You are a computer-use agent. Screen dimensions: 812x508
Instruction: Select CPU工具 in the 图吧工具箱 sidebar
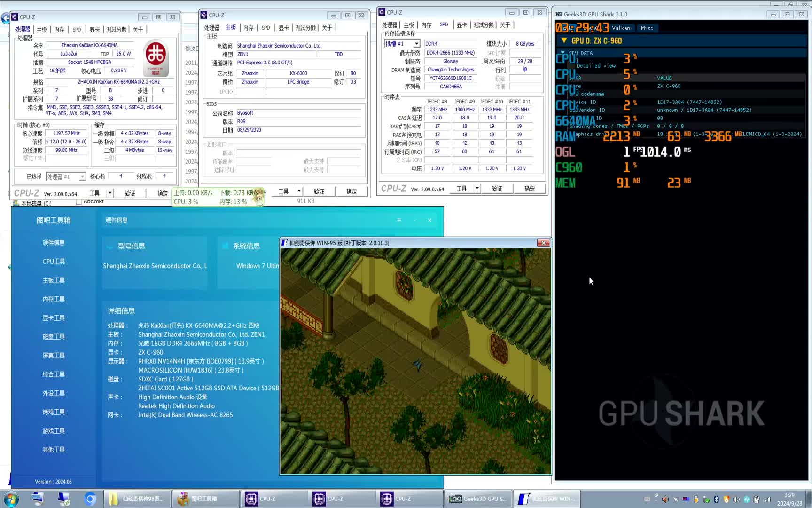(54, 262)
